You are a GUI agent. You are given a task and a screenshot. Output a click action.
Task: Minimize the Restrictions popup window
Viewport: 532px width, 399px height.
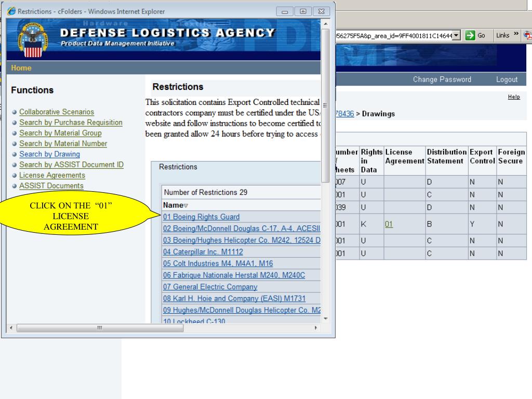pyautogui.click(x=285, y=11)
